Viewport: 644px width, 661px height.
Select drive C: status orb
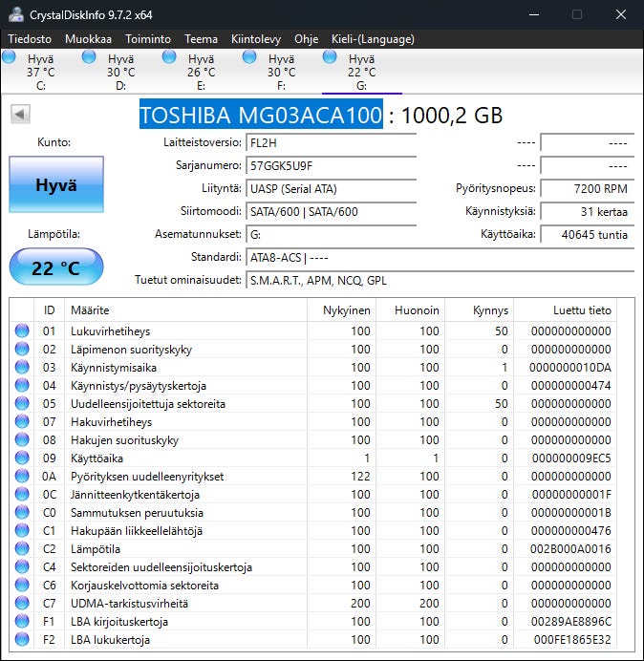[x=10, y=58]
